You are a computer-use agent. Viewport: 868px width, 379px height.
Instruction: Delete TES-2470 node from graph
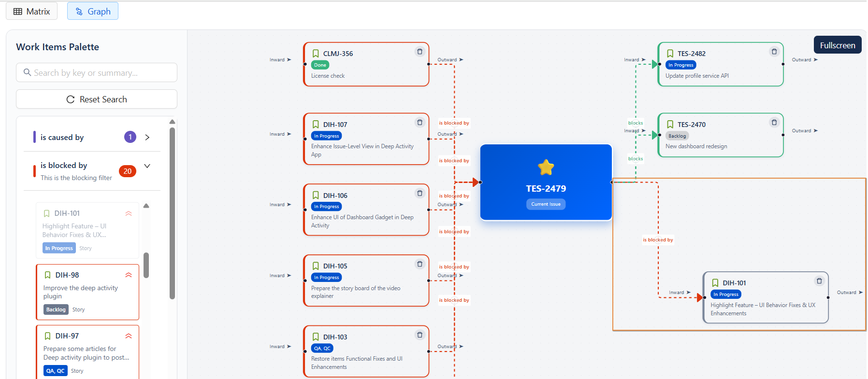coord(774,123)
